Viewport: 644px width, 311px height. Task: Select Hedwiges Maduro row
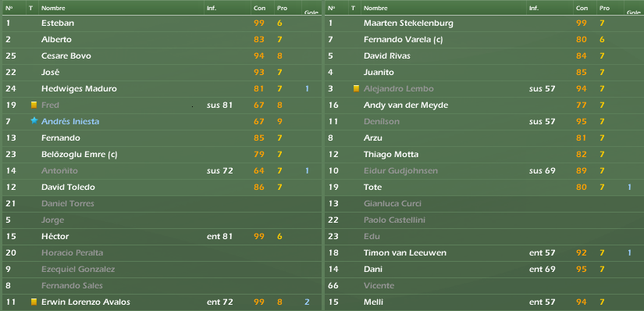click(162, 88)
